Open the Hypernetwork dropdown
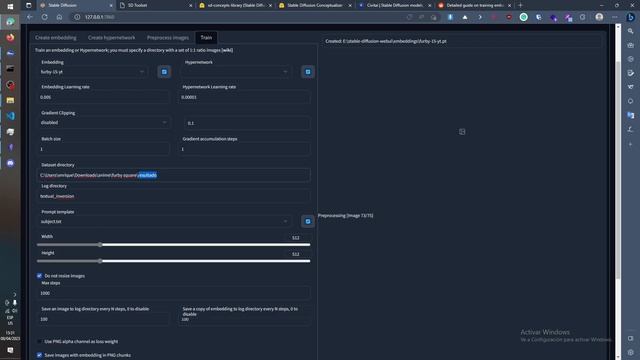640x360 pixels. click(236, 72)
